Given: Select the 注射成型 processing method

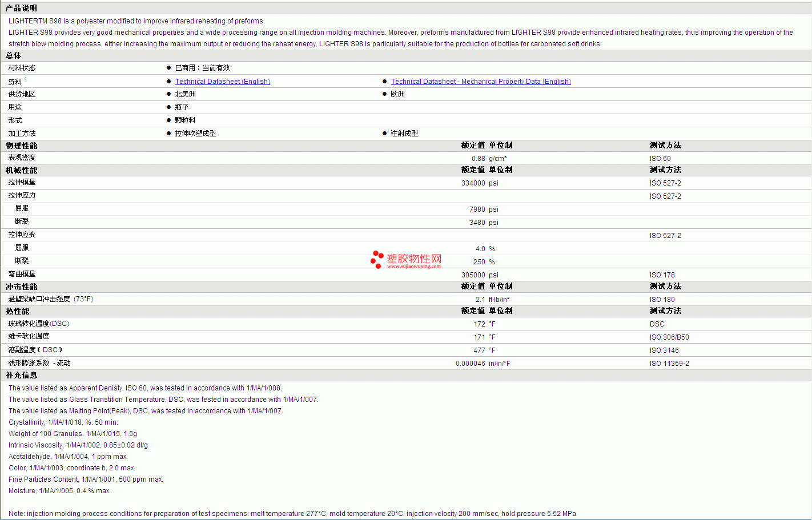Looking at the screenshot, I should click(405, 134).
